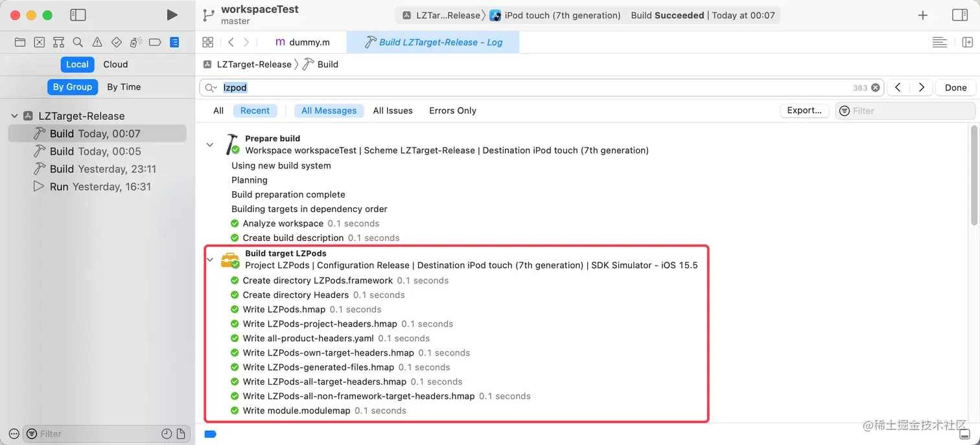Collapse the Prepare build section
980x445 pixels.
(209, 144)
